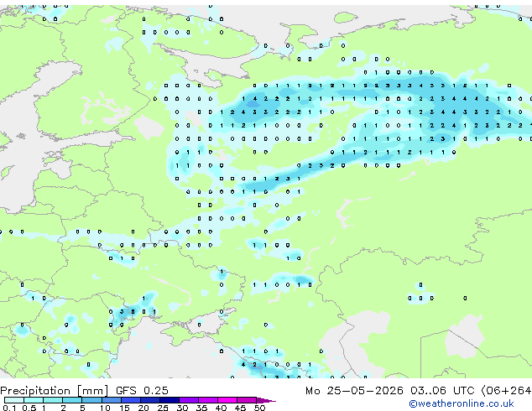Click the '0.1' legend scale label

tap(9, 408)
